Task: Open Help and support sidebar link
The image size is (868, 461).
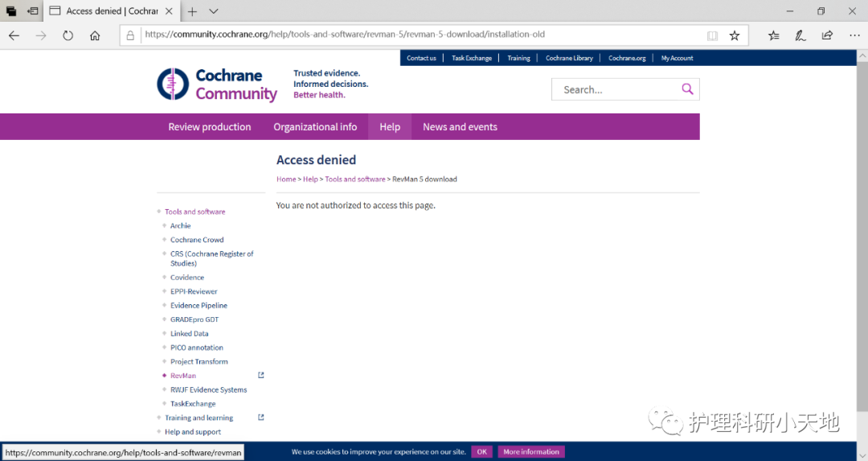Action: [193, 431]
